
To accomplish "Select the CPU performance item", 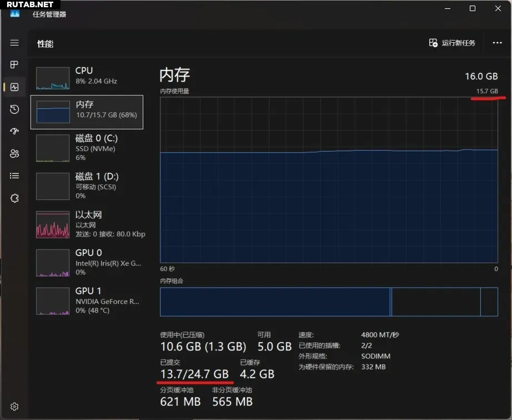I will pos(87,78).
